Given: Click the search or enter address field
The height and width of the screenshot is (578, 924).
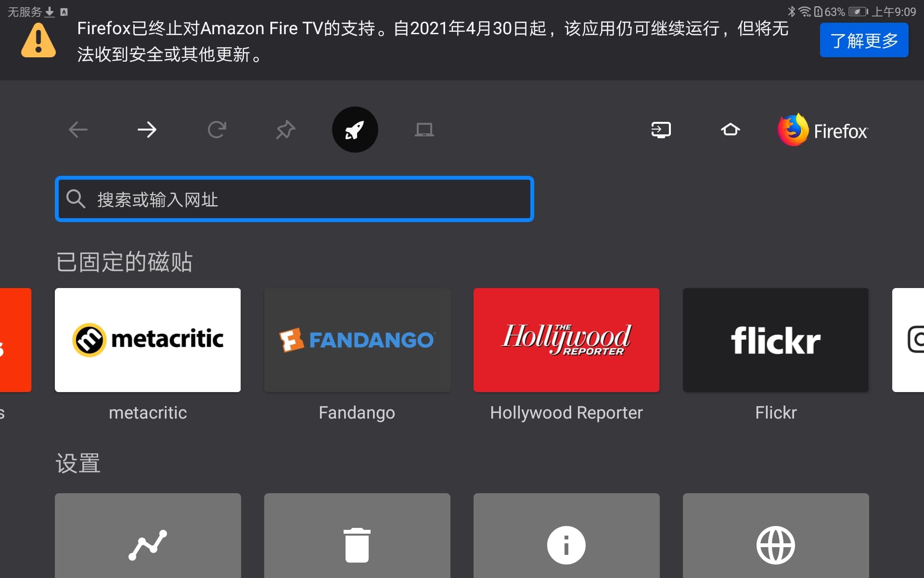Looking at the screenshot, I should click(x=295, y=199).
